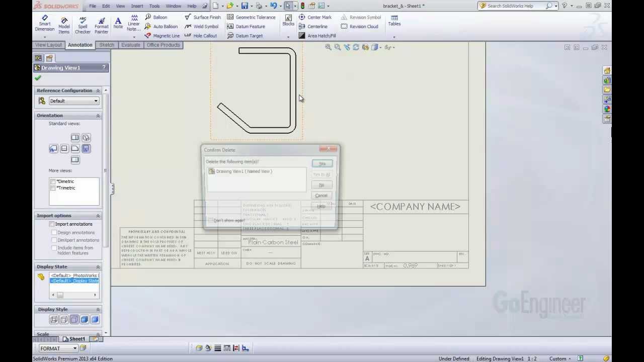Click Yes in Confirm Delete dialog
The height and width of the screenshot is (362, 644).
[322, 163]
